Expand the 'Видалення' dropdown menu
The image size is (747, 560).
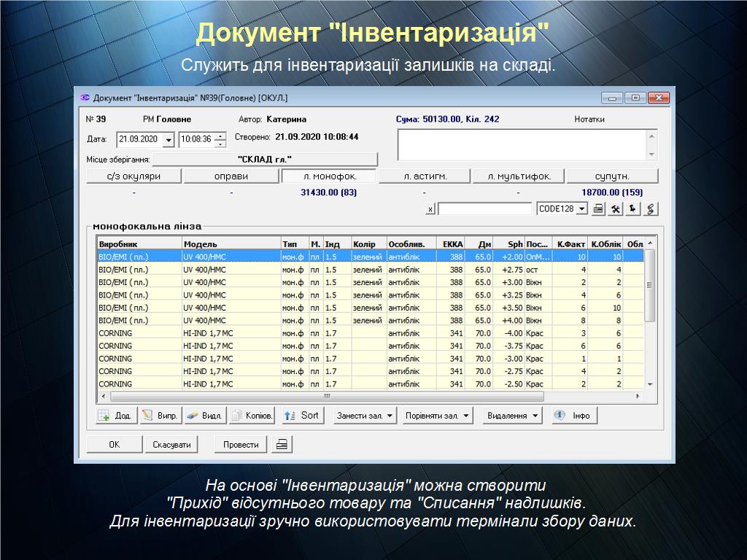tap(514, 416)
